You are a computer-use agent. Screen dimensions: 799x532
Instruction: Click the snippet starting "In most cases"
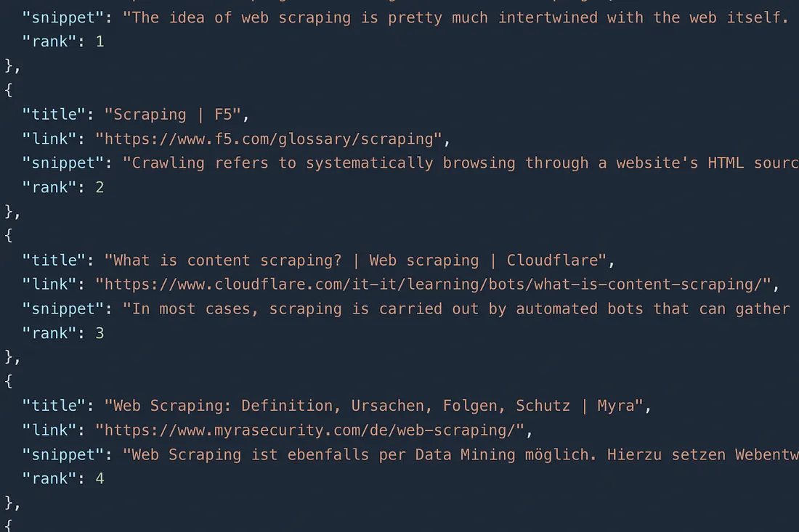point(460,308)
